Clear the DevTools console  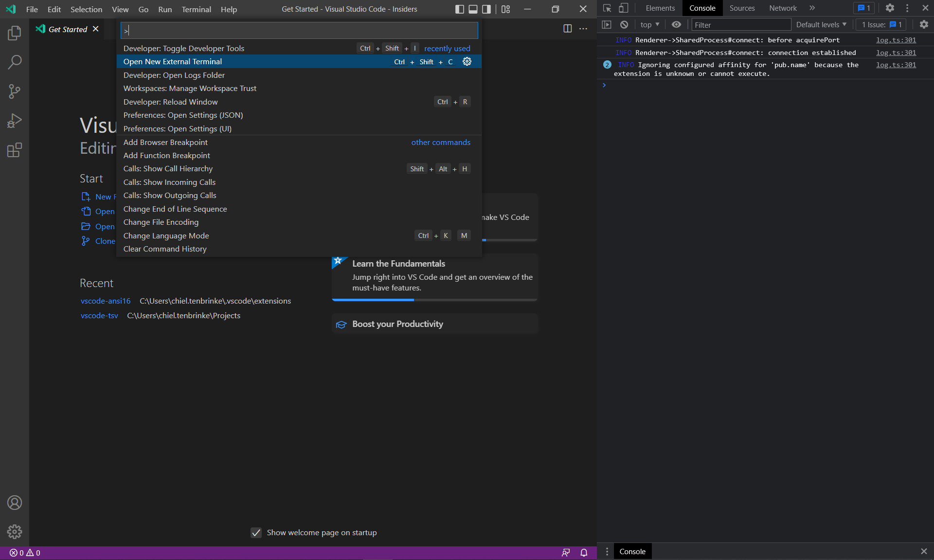coord(624,24)
